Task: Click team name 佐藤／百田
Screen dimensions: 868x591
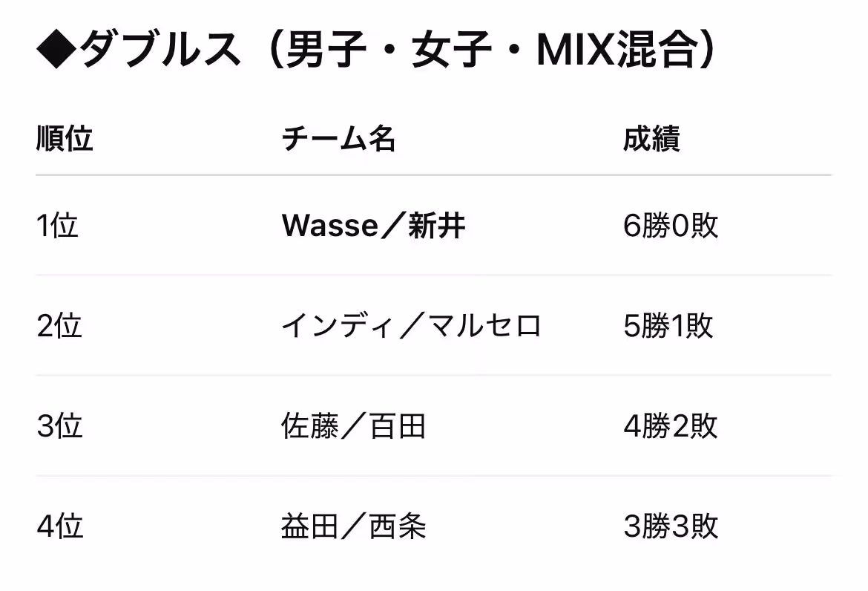Action: click(x=354, y=426)
